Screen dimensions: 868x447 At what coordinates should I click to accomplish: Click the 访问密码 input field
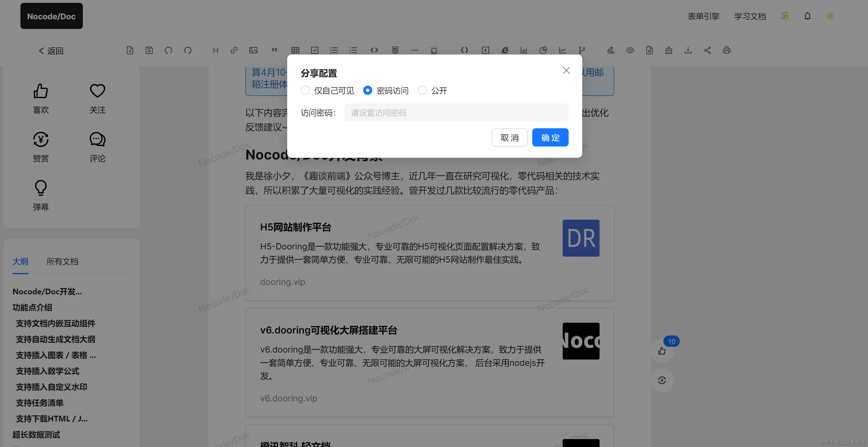tap(456, 113)
